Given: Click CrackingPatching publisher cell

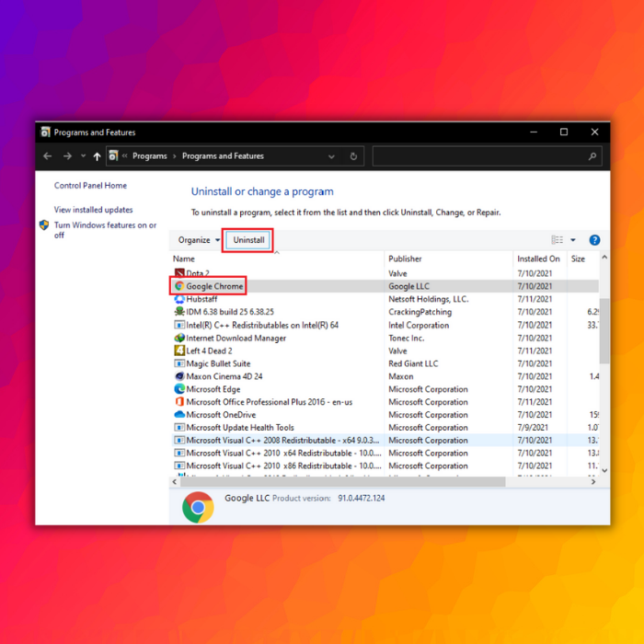Looking at the screenshot, I should (420, 312).
